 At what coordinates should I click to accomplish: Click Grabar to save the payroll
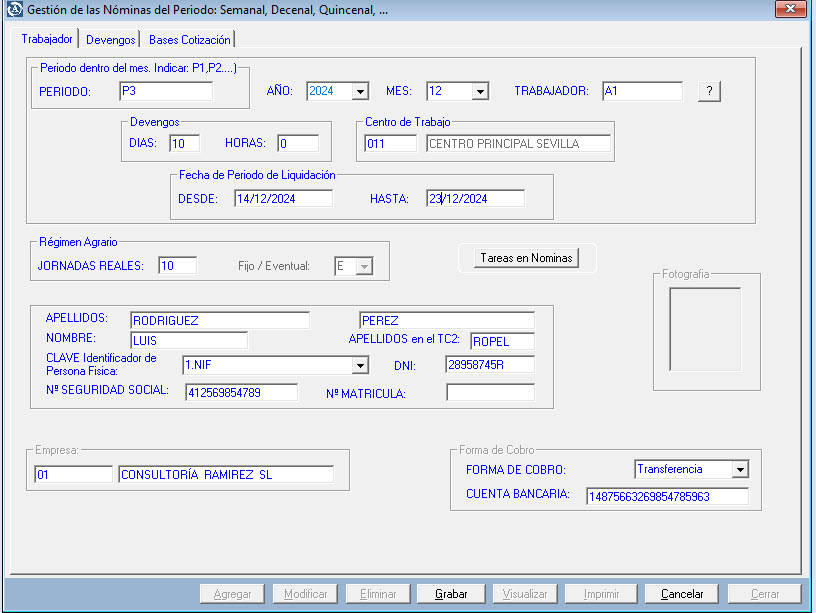[451, 594]
